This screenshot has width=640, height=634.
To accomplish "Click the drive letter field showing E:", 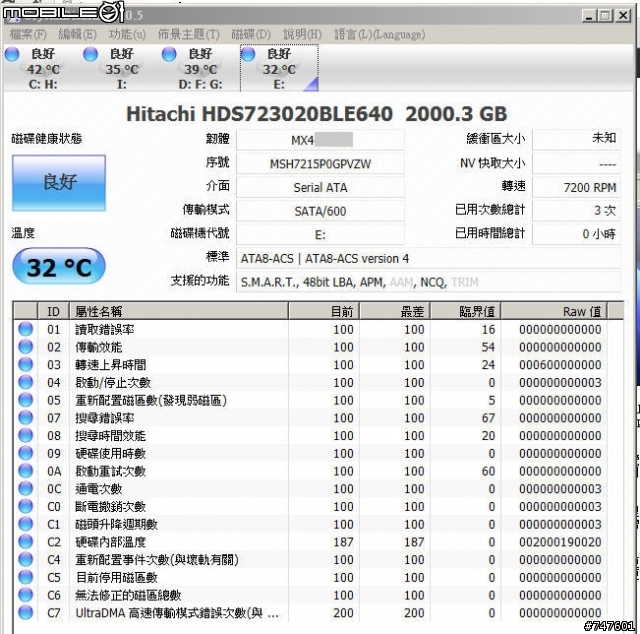I will point(320,235).
